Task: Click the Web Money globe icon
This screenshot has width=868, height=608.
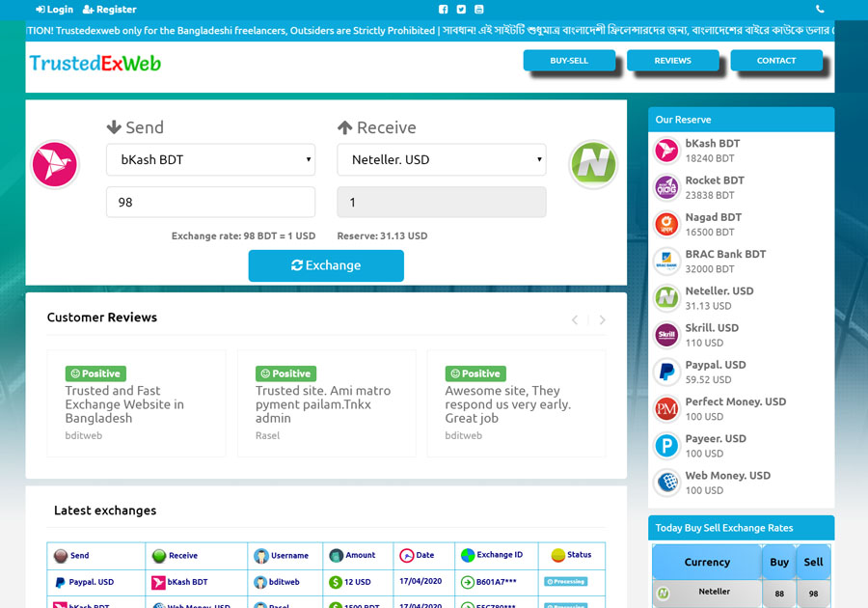Action: (666, 483)
